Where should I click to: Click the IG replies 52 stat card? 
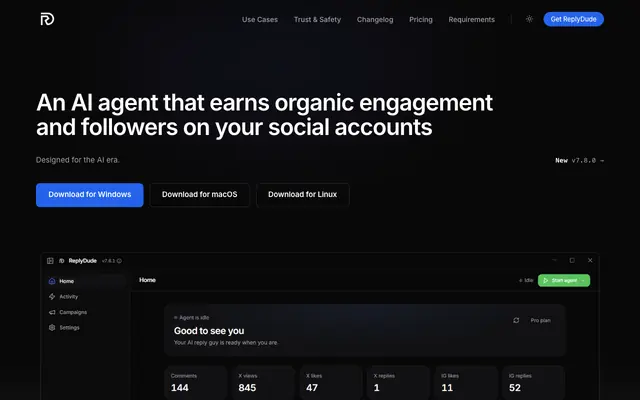[534, 383]
